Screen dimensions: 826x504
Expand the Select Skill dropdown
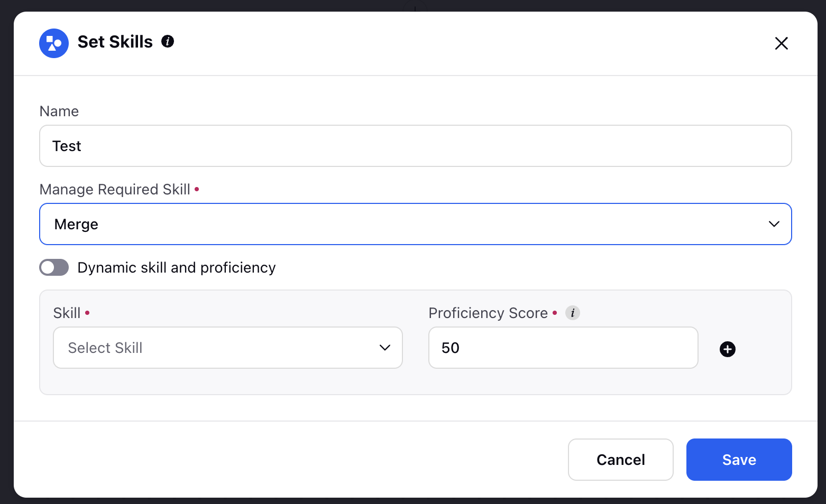coord(228,348)
